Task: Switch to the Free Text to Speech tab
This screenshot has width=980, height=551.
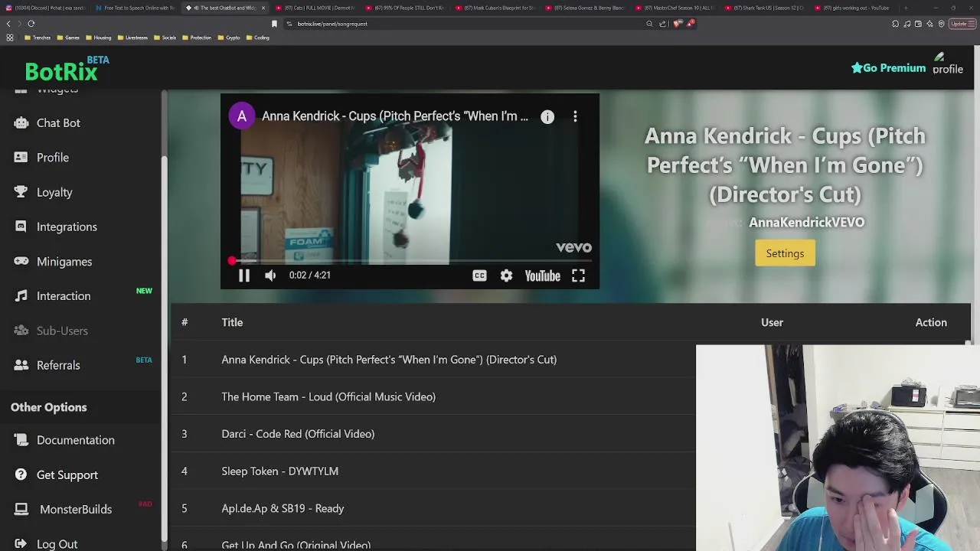Action: [x=136, y=8]
